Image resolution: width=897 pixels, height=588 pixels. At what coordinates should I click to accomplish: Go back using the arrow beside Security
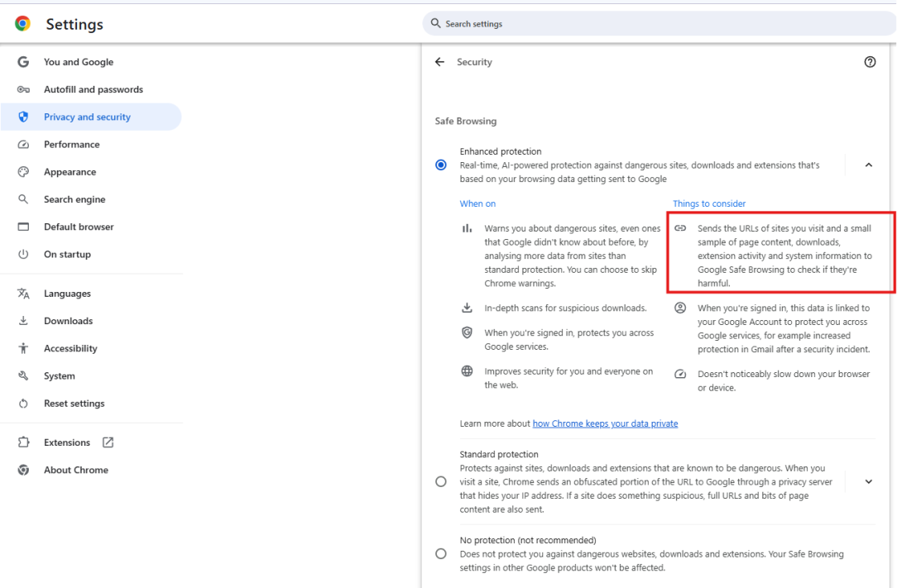tap(439, 62)
